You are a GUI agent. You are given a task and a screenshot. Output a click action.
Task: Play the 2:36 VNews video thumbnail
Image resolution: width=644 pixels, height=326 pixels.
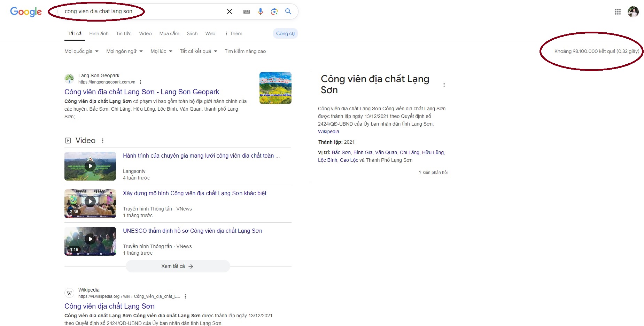coord(90,204)
